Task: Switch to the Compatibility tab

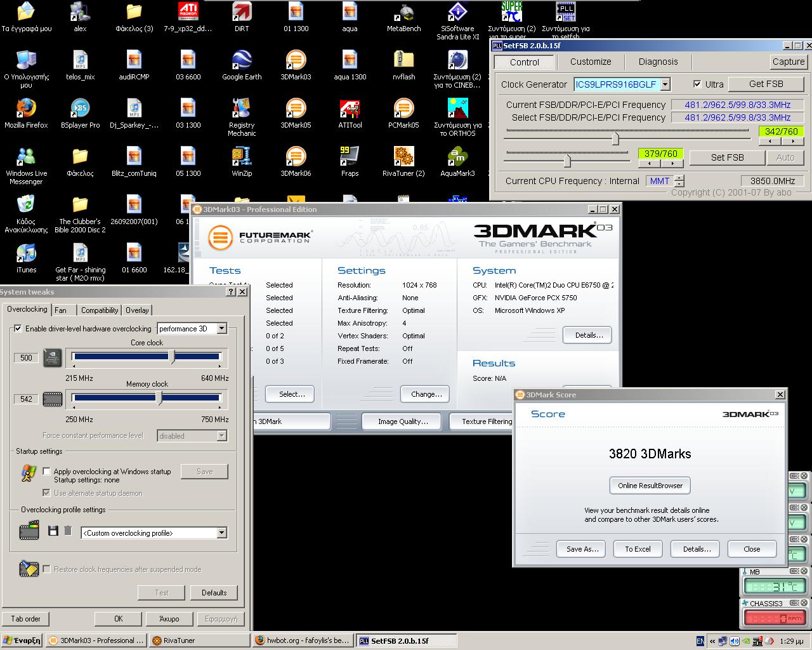Action: (100, 310)
